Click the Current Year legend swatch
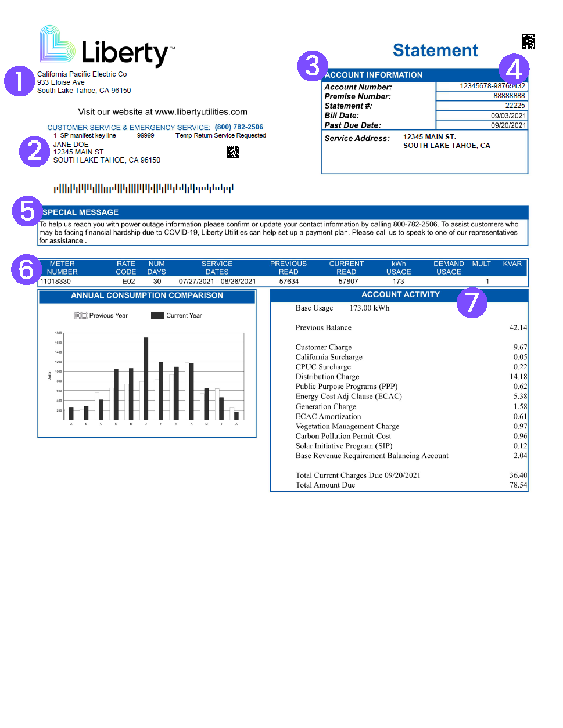The height and width of the screenshot is (728, 563). (158, 315)
